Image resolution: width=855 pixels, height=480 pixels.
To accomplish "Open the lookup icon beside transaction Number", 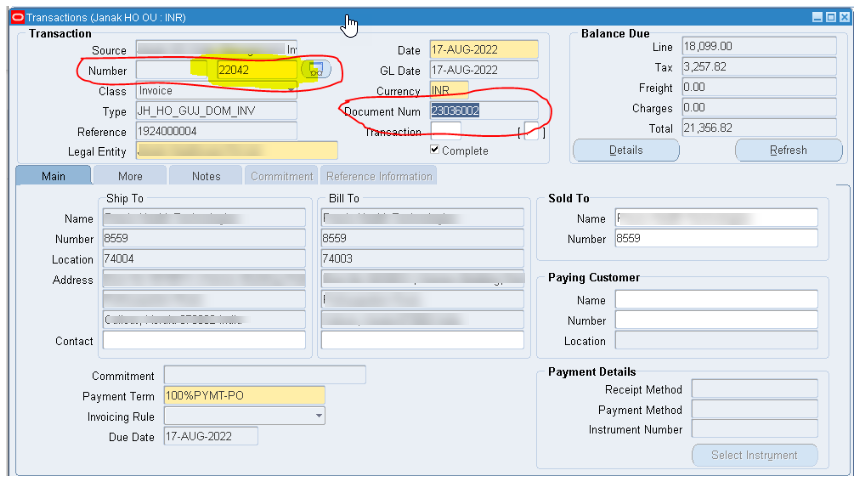I will click(x=316, y=70).
